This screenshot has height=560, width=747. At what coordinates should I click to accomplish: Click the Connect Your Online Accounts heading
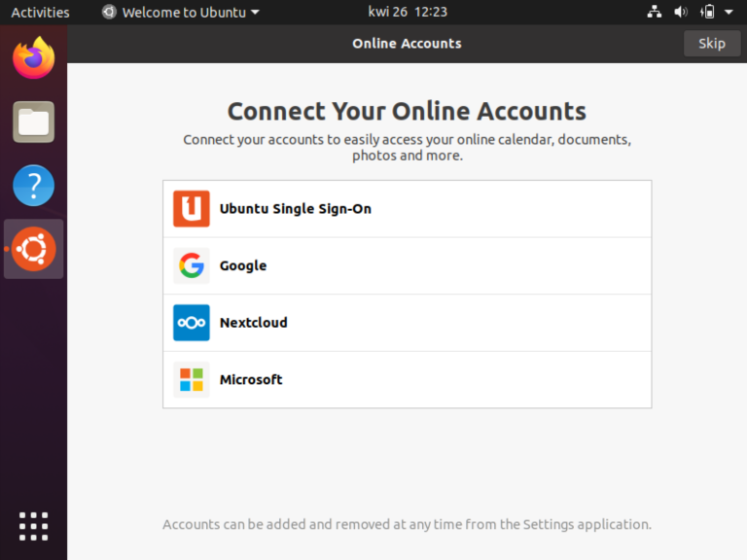click(x=407, y=111)
